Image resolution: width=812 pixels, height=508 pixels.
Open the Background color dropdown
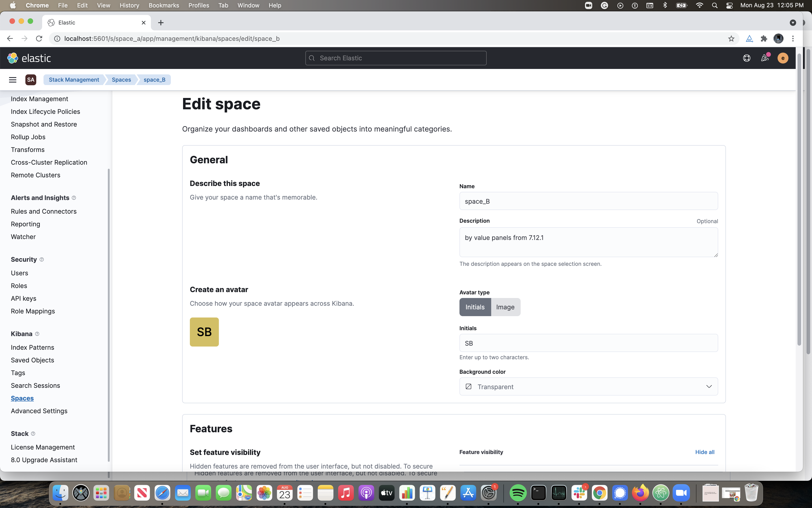click(x=589, y=386)
